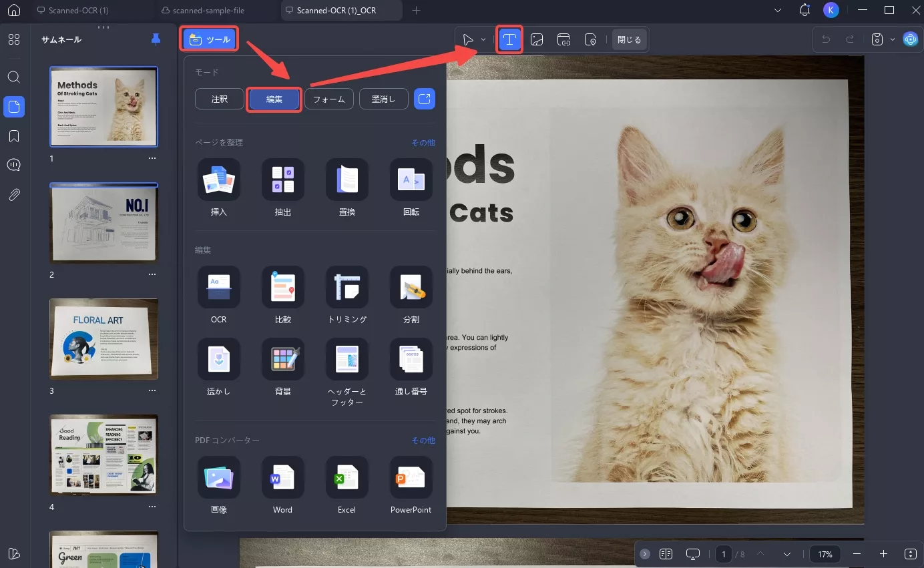Screen dimensions: 924x568
Task: Select the image edit tool in toolbar
Action: (x=537, y=40)
